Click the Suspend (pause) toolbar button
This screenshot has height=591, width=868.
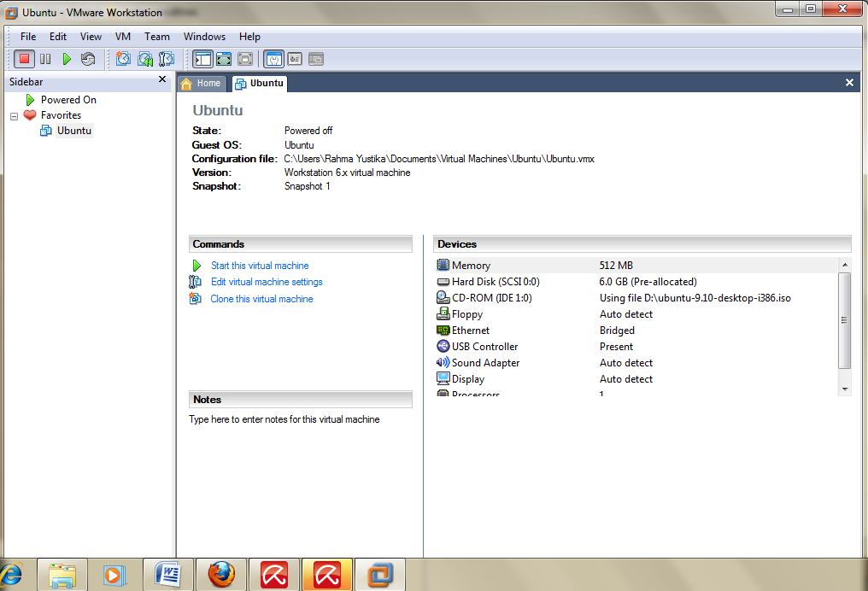pos(45,59)
